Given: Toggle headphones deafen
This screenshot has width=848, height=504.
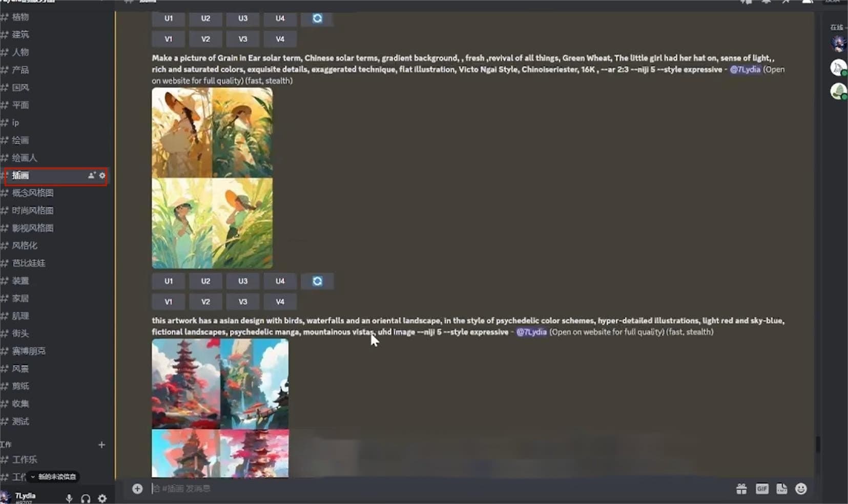Looking at the screenshot, I should 86,498.
